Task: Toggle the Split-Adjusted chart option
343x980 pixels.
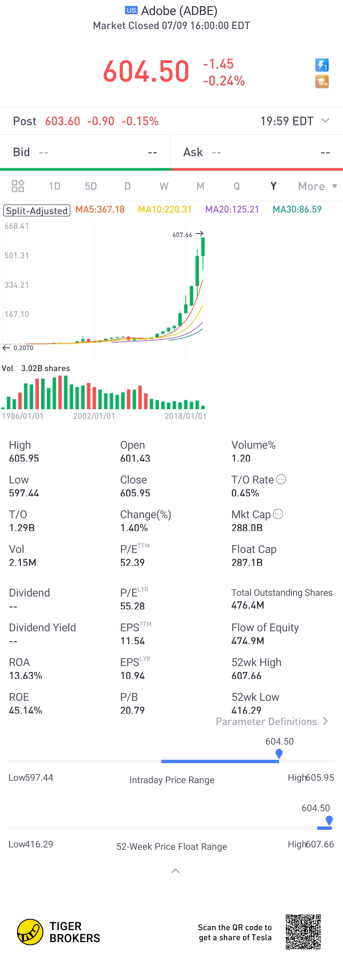Action: coord(37,210)
